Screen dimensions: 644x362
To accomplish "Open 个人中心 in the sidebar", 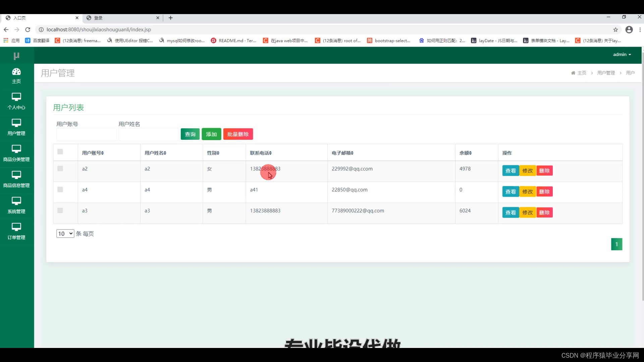I will pyautogui.click(x=16, y=101).
